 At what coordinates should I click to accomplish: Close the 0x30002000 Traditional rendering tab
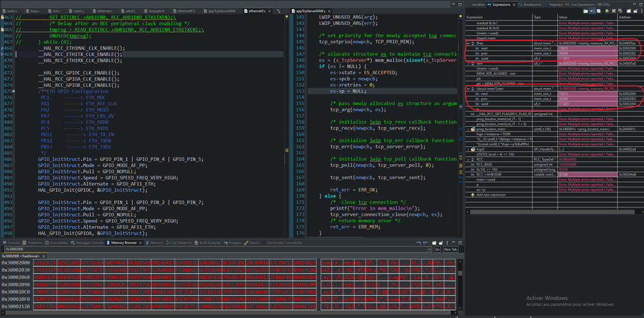(x=44, y=256)
